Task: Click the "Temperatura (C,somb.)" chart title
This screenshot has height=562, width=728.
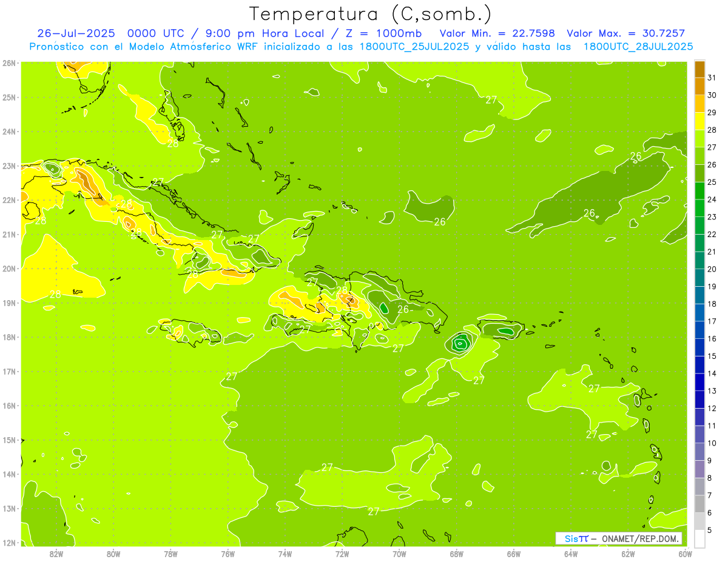Action: (x=371, y=14)
